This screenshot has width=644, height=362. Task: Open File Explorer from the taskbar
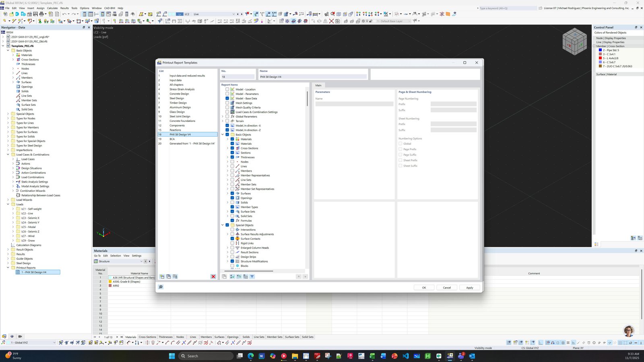click(x=295, y=356)
